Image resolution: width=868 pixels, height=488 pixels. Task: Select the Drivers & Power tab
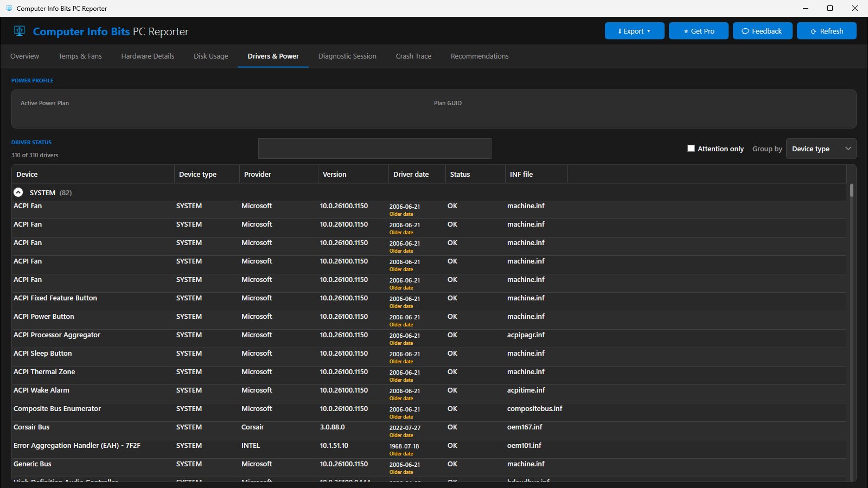(x=273, y=56)
